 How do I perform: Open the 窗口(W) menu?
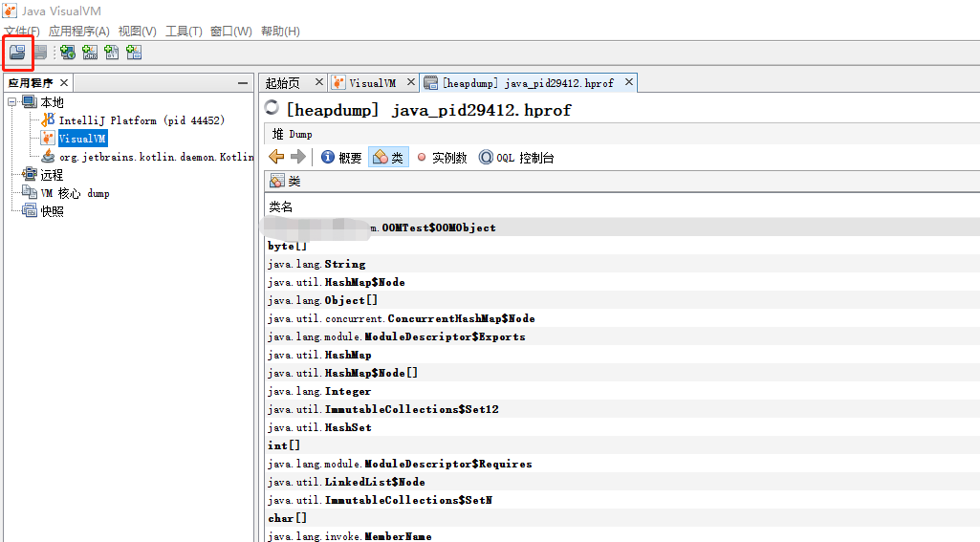pos(231,32)
